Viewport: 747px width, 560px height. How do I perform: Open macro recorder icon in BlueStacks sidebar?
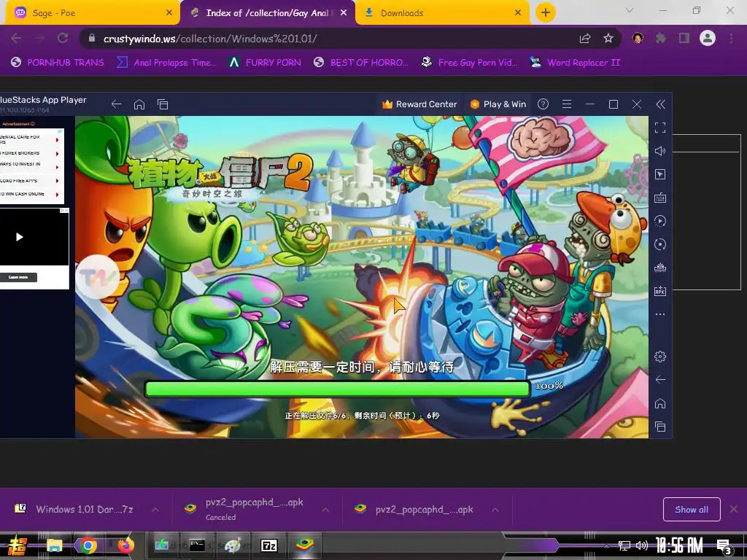659,221
